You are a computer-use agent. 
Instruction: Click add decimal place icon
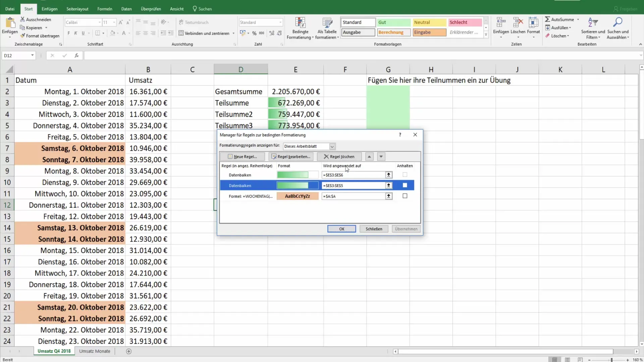point(272,33)
